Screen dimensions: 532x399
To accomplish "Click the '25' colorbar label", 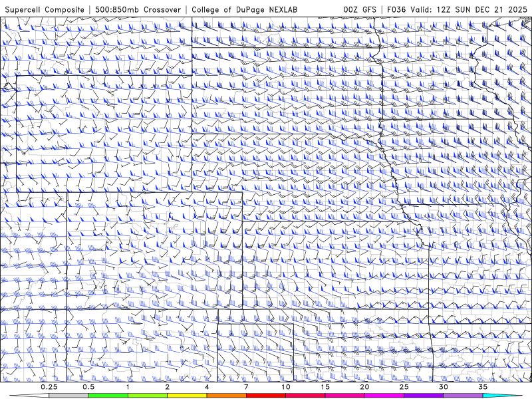I will (404, 387).
